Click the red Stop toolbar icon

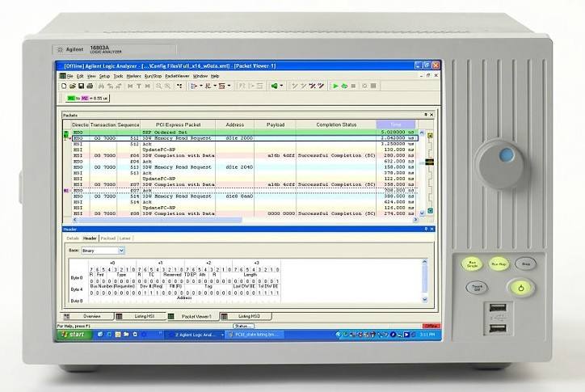tap(351, 85)
